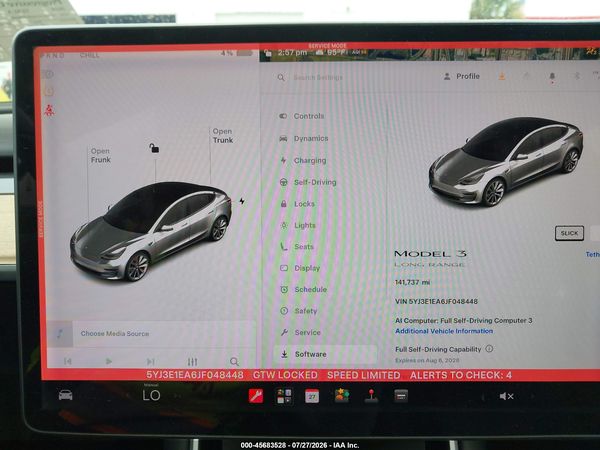Image resolution: width=600 pixels, height=450 pixels.
Task: Open the Lights settings menu
Action: click(298, 225)
